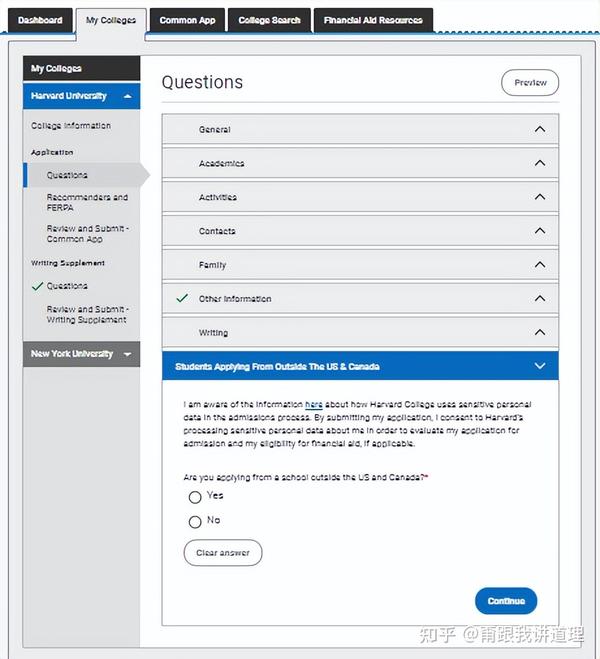Select the Yes radio button
Image resolution: width=600 pixels, height=659 pixels.
(195, 497)
